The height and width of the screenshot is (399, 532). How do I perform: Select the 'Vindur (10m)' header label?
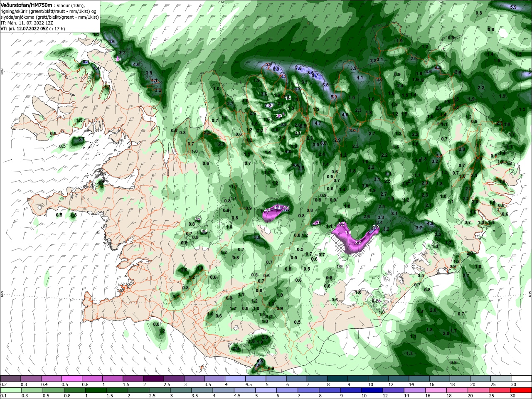[x=71, y=5]
